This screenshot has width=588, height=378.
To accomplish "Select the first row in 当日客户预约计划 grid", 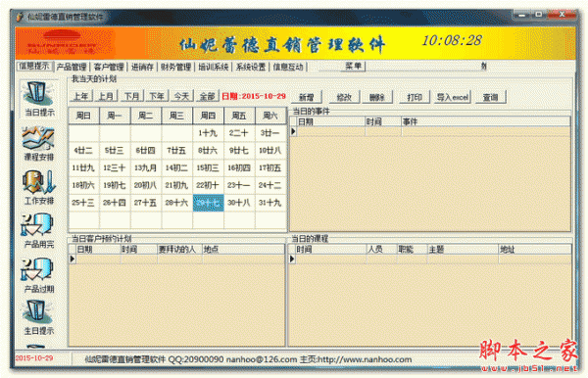I will [176, 259].
